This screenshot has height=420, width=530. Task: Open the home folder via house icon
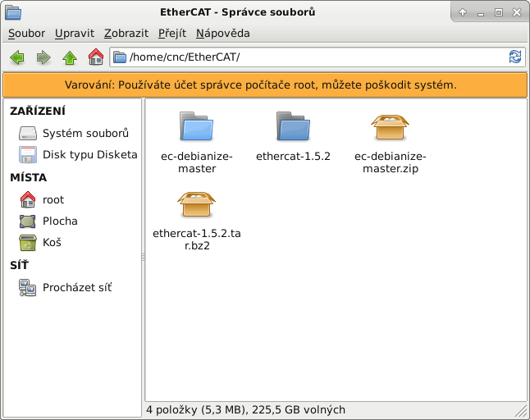point(96,57)
